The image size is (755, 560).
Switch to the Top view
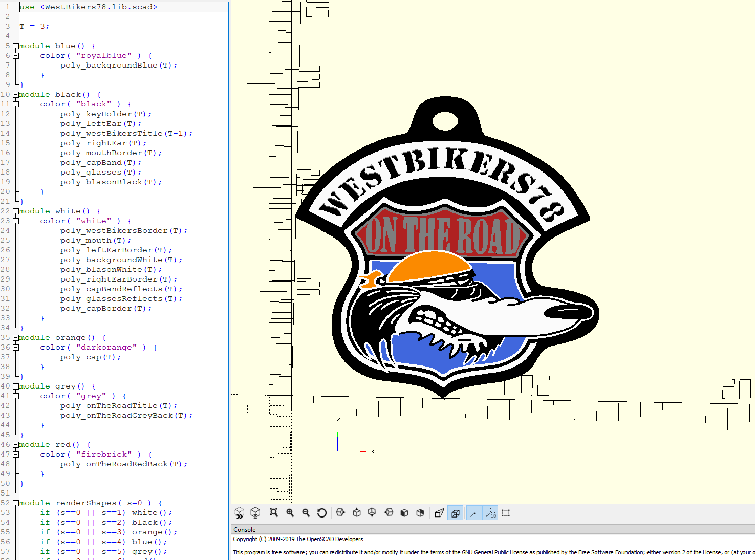click(x=357, y=513)
